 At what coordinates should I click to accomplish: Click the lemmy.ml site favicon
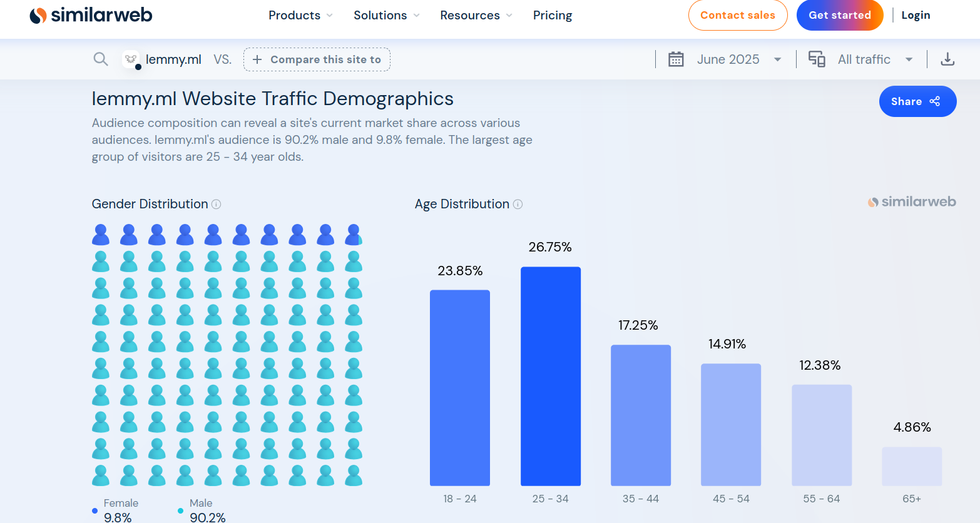(131, 59)
